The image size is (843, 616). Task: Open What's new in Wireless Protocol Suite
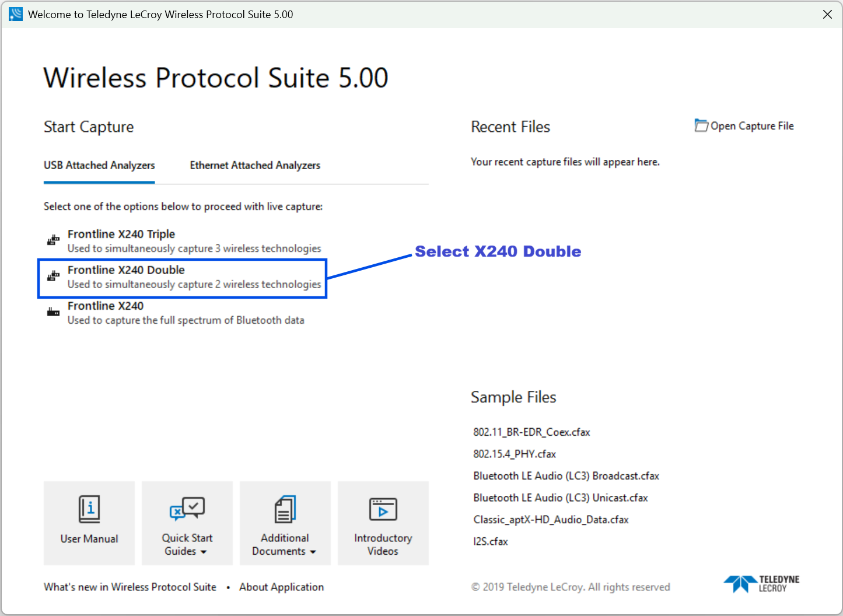pyautogui.click(x=130, y=587)
